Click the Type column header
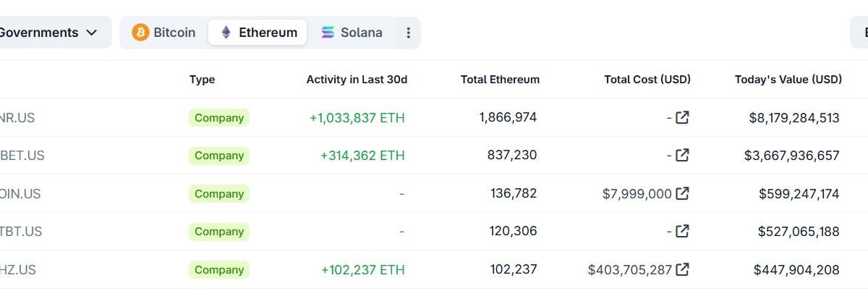 202,80
